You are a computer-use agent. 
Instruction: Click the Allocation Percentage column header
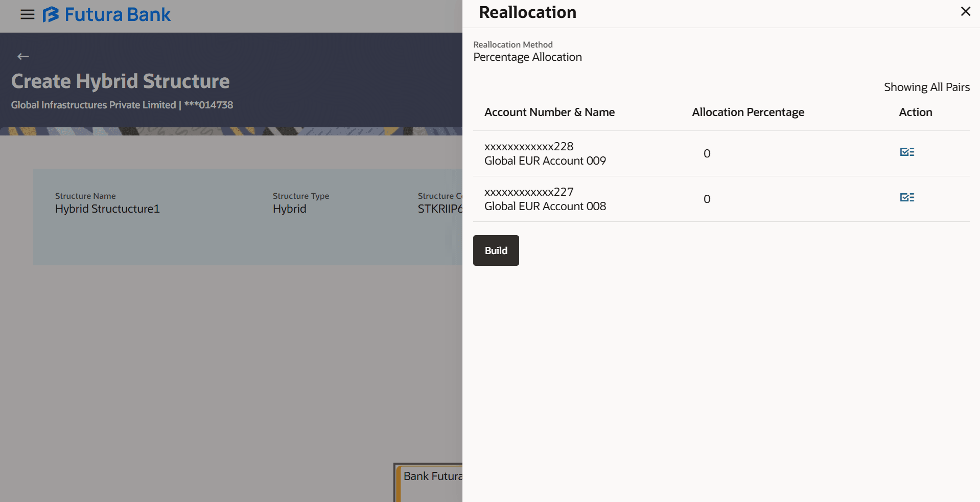pyautogui.click(x=748, y=112)
